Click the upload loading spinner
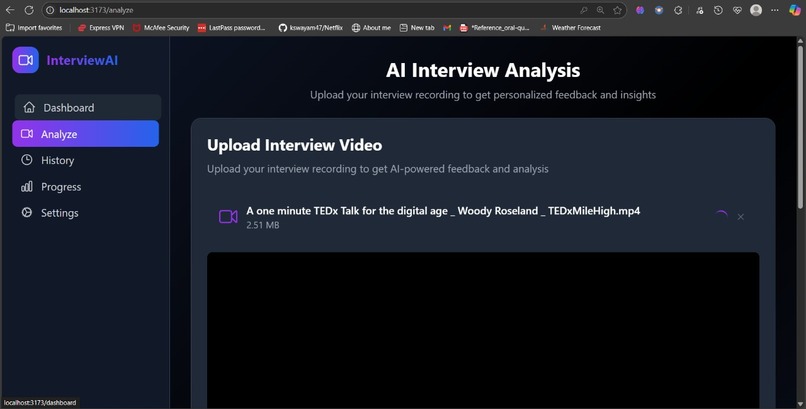Image resolution: width=806 pixels, height=409 pixels. 721,216
